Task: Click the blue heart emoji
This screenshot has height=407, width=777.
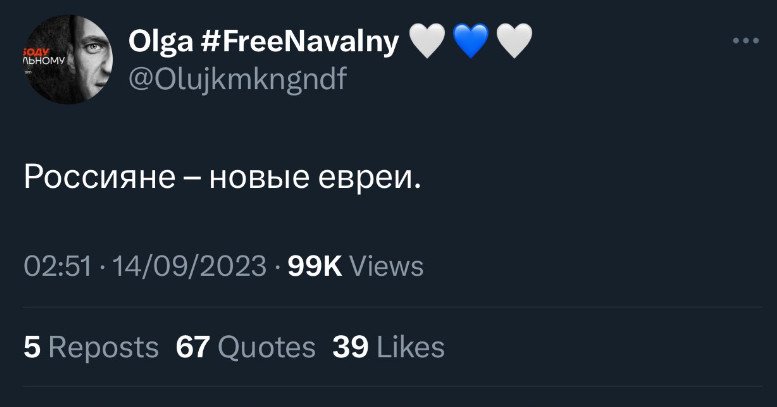Action: [x=470, y=41]
